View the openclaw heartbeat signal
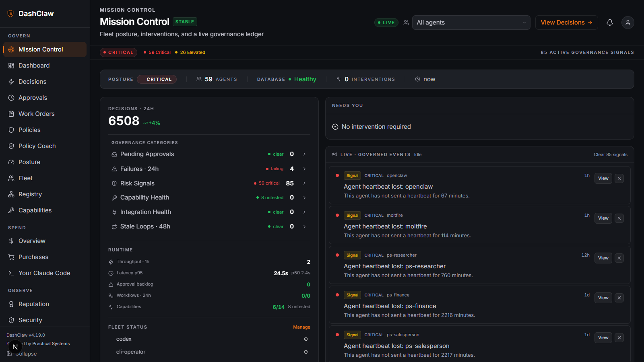The height and width of the screenshot is (362, 644). (603, 179)
